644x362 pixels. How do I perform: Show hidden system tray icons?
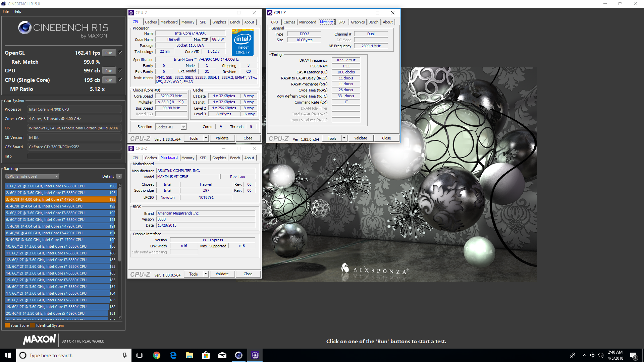tap(584, 355)
